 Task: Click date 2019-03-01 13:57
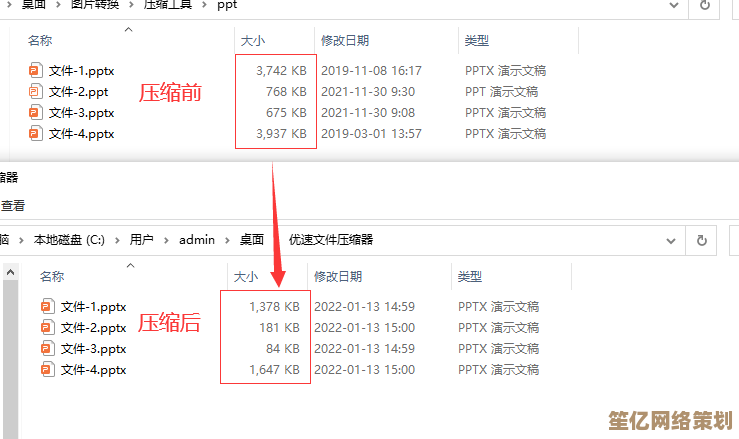(x=371, y=134)
